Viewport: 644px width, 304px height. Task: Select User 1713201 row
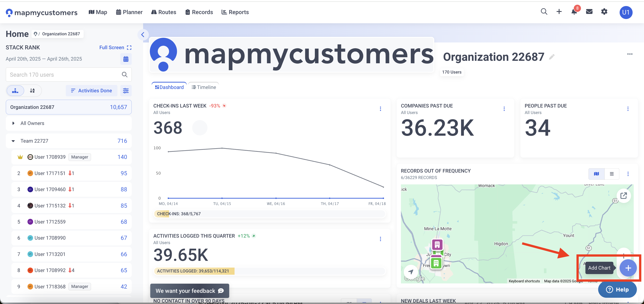71,254
